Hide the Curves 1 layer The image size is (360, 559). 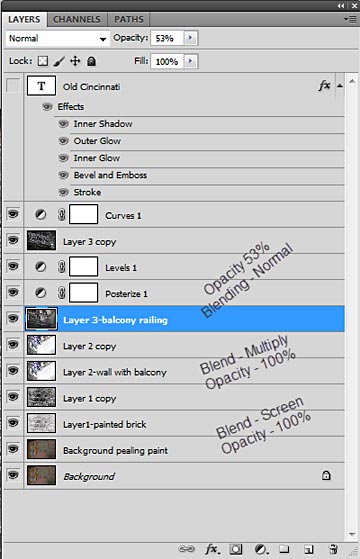(13, 214)
